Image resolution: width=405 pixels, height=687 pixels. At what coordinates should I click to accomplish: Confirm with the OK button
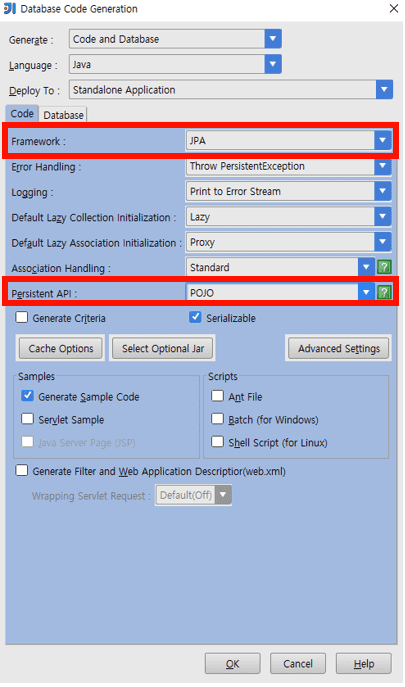point(232,664)
